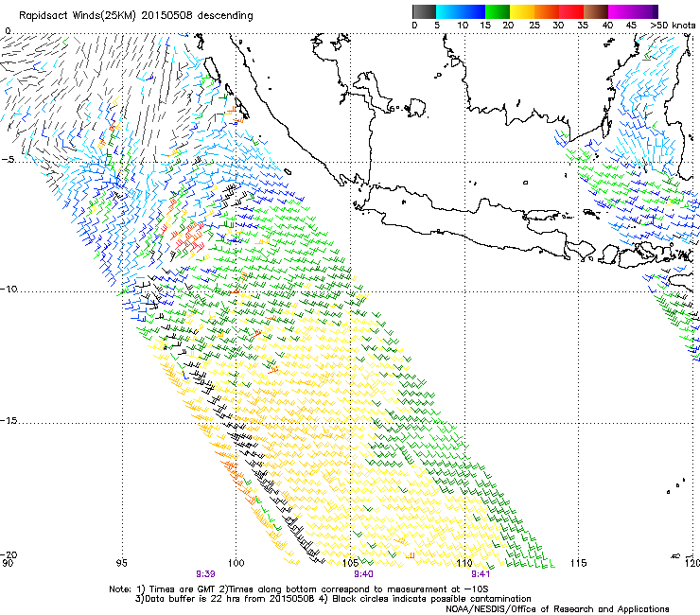Click the longitude label '110'
The image size is (700, 615).
tap(464, 563)
